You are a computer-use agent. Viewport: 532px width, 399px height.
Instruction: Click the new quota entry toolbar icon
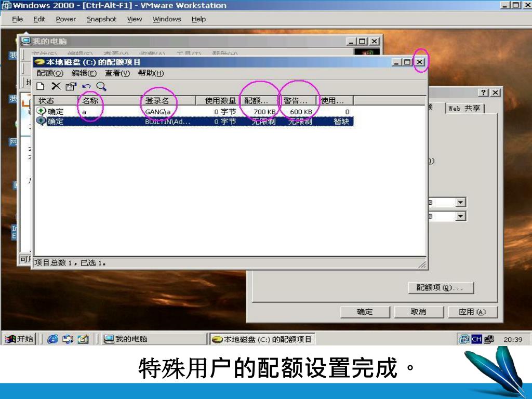(41, 86)
